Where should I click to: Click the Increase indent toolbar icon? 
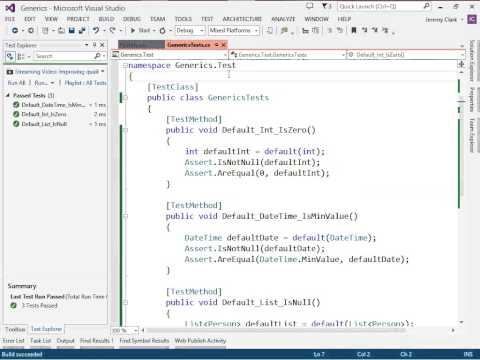(x=315, y=31)
